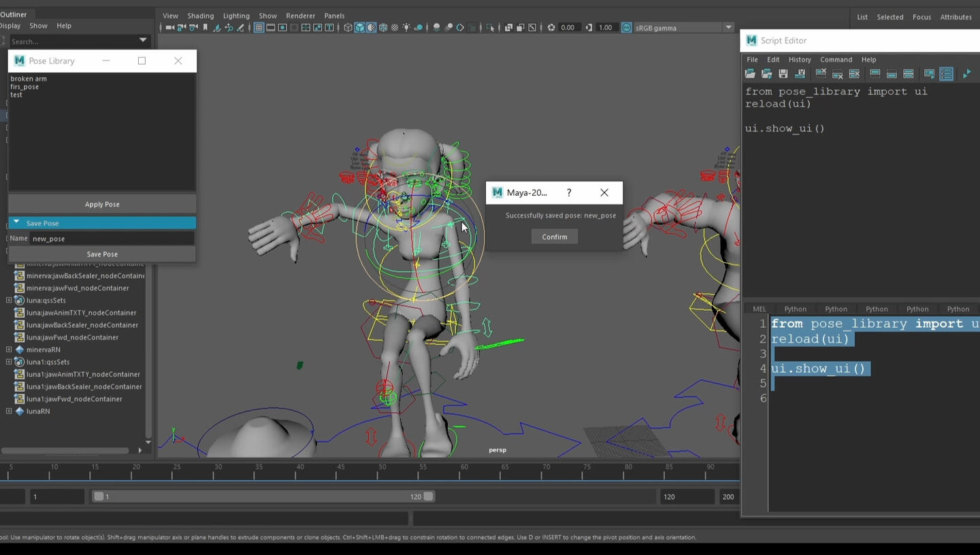Select the smooth shade all display mode

[359, 27]
